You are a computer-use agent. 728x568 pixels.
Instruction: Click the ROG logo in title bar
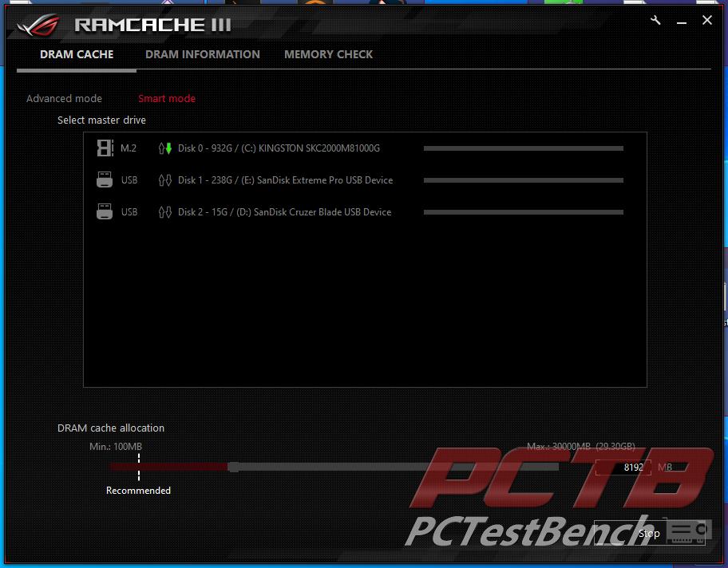(39, 25)
